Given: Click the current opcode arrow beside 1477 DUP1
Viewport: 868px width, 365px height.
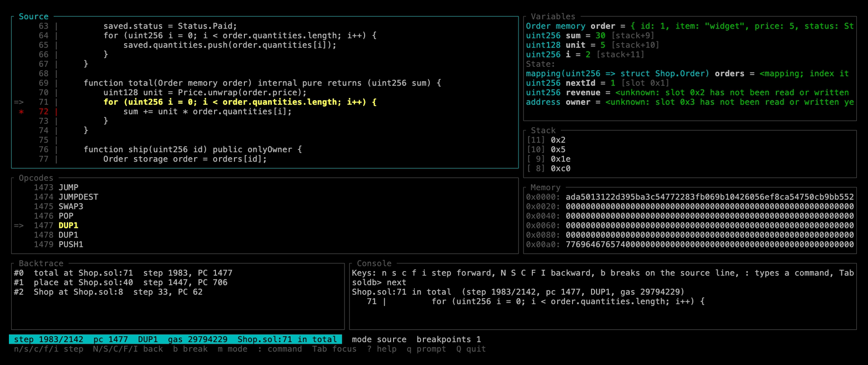Looking at the screenshot, I should pos(19,226).
